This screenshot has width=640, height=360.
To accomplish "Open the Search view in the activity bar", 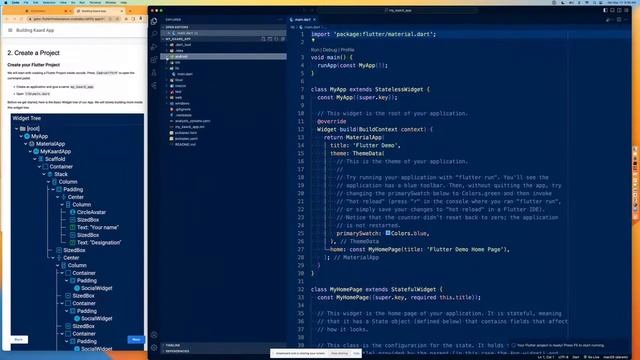I will [x=154, y=33].
